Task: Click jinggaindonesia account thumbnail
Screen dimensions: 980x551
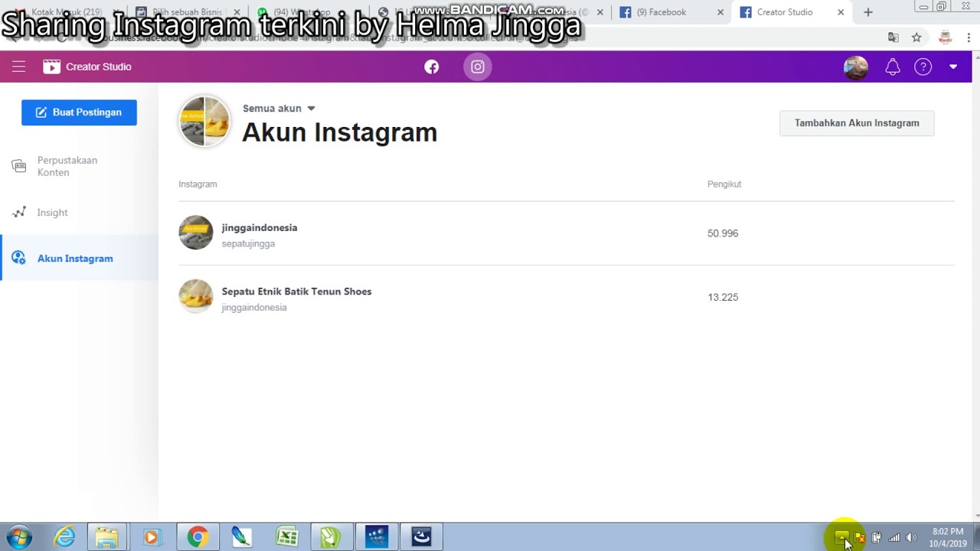Action: [x=195, y=233]
